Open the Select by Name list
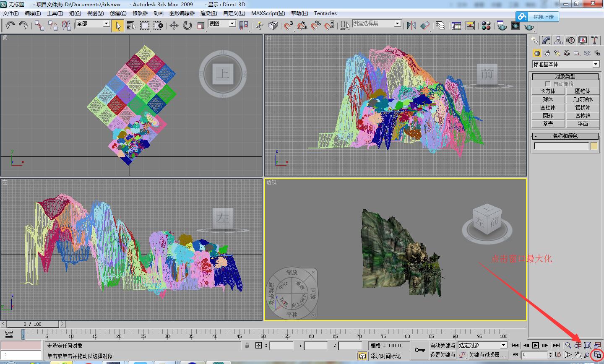Viewport: 604px width, 364px height. [131, 26]
